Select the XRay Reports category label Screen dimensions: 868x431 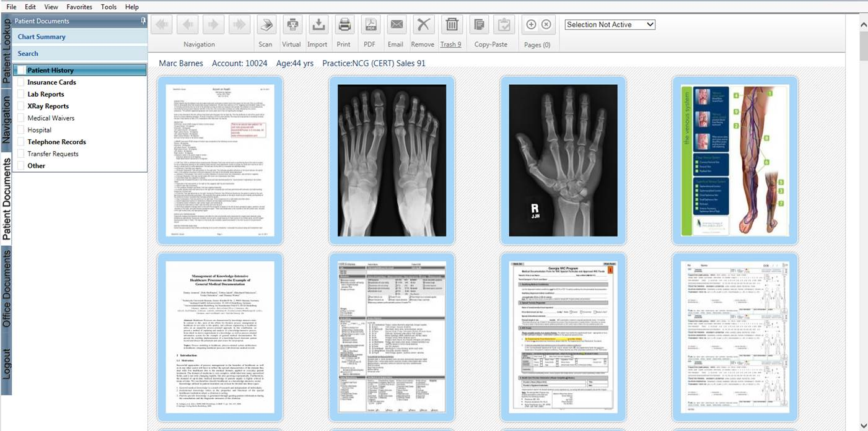point(48,106)
